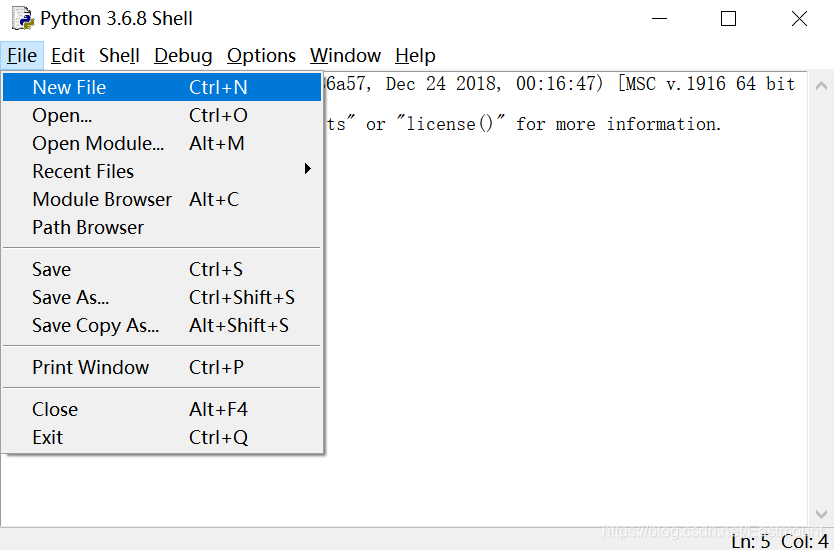
Task: Open the Window menu
Action: (345, 56)
